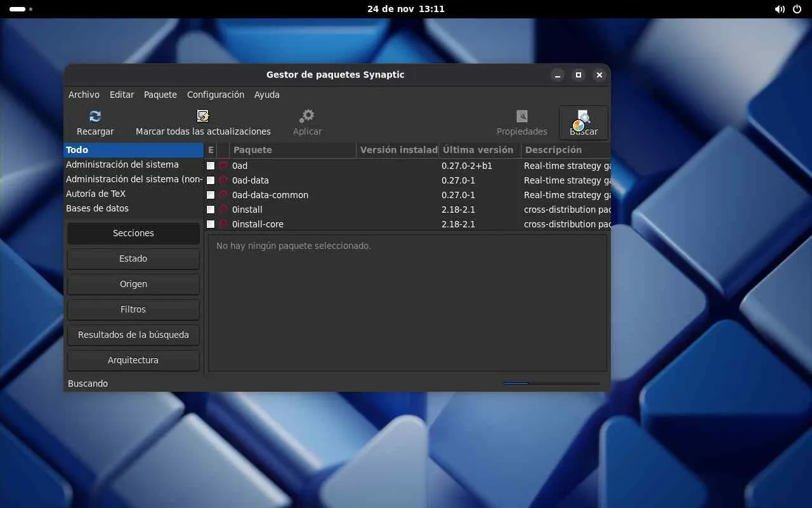Click the Aplicar gears icon
This screenshot has width=812, height=508.
click(307, 116)
